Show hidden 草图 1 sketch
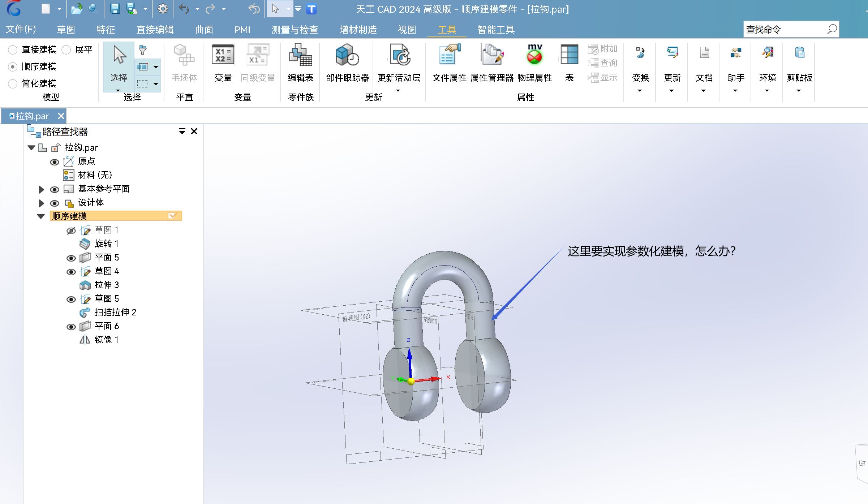 [71, 231]
